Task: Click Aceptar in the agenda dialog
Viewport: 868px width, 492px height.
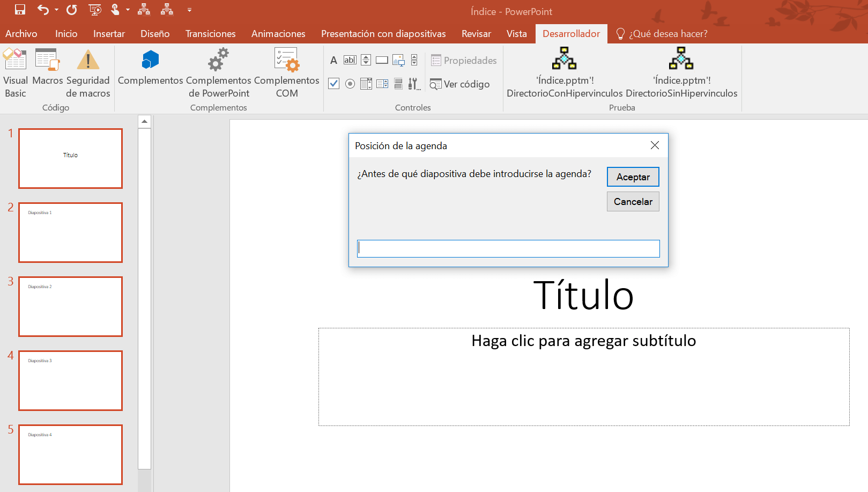Action: click(x=633, y=177)
